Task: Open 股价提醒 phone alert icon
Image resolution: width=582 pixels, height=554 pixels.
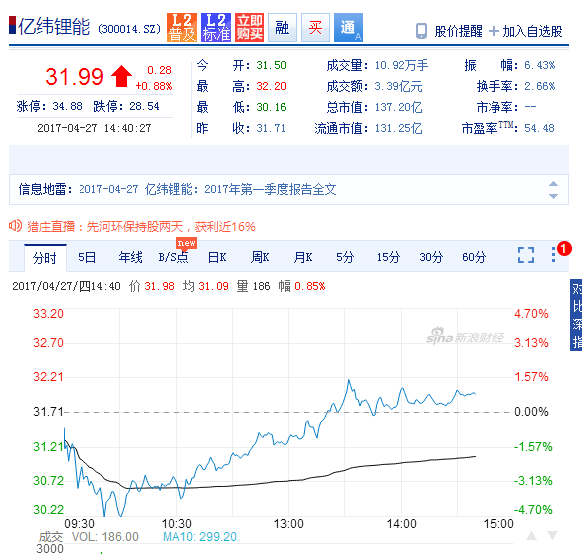Action: [421, 31]
